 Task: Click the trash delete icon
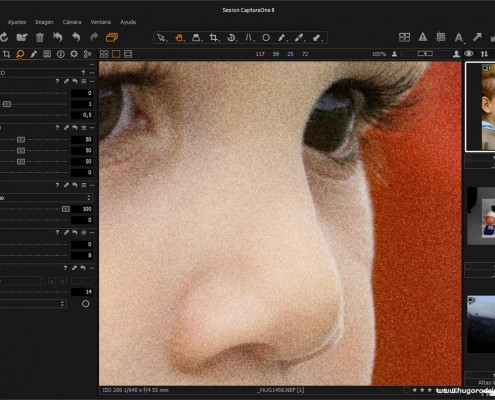(40, 37)
